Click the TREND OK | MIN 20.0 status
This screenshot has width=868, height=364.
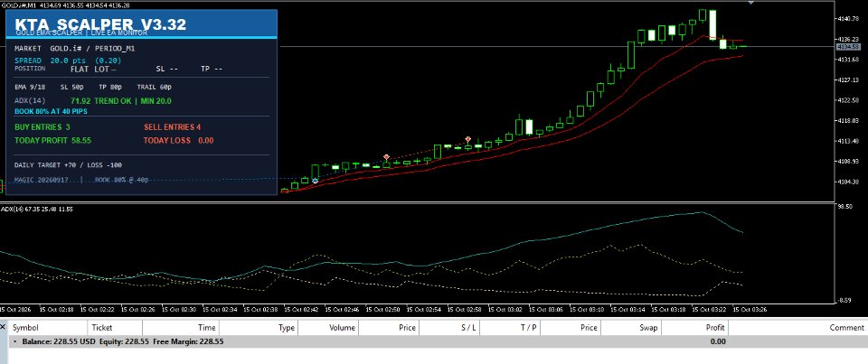coord(133,101)
